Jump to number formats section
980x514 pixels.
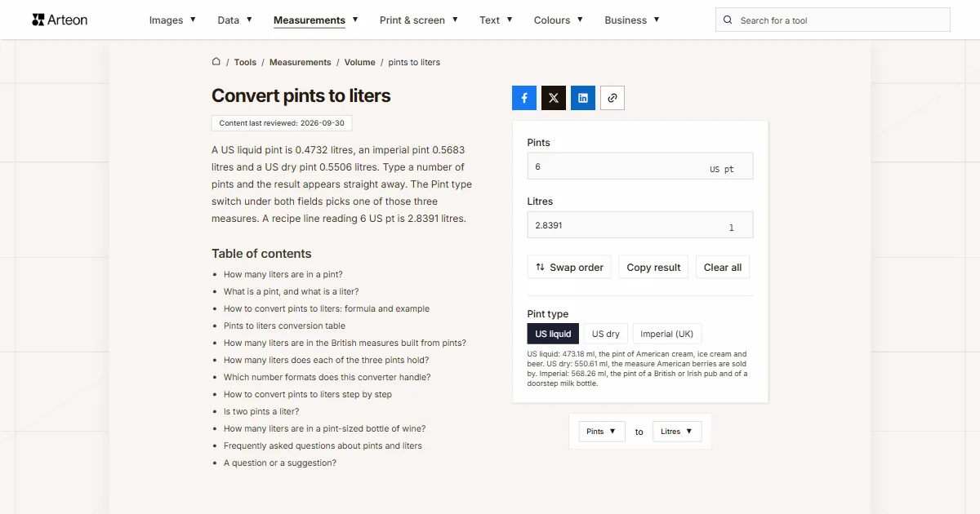pos(327,377)
